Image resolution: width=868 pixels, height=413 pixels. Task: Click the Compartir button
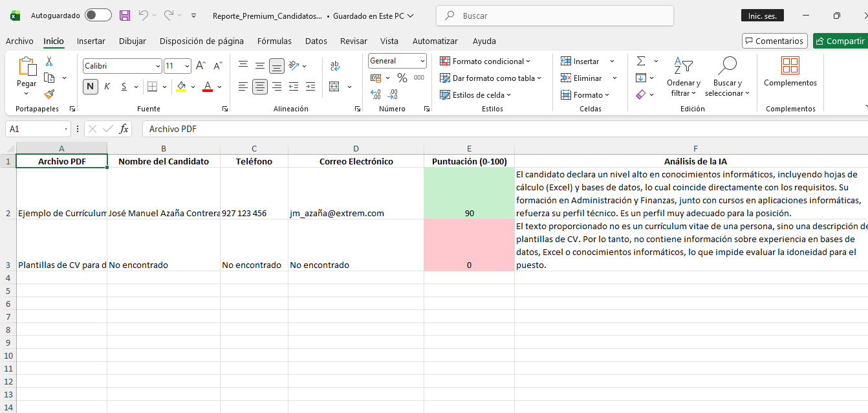pyautogui.click(x=840, y=41)
